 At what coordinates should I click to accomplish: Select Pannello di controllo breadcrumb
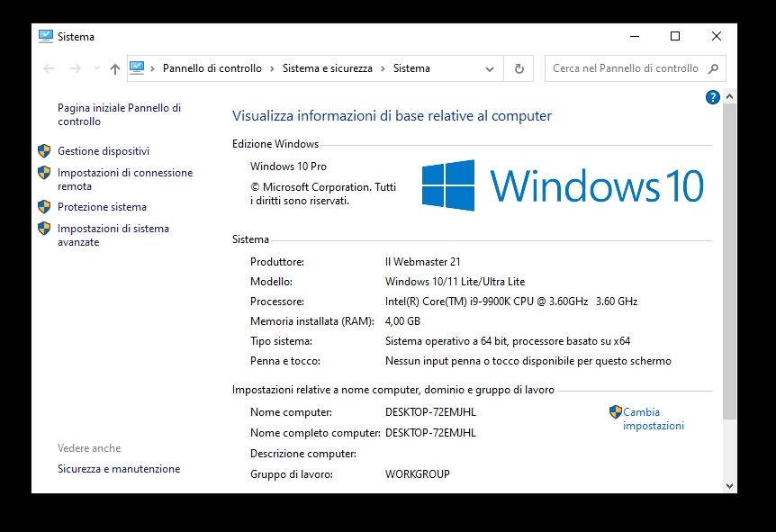212,68
